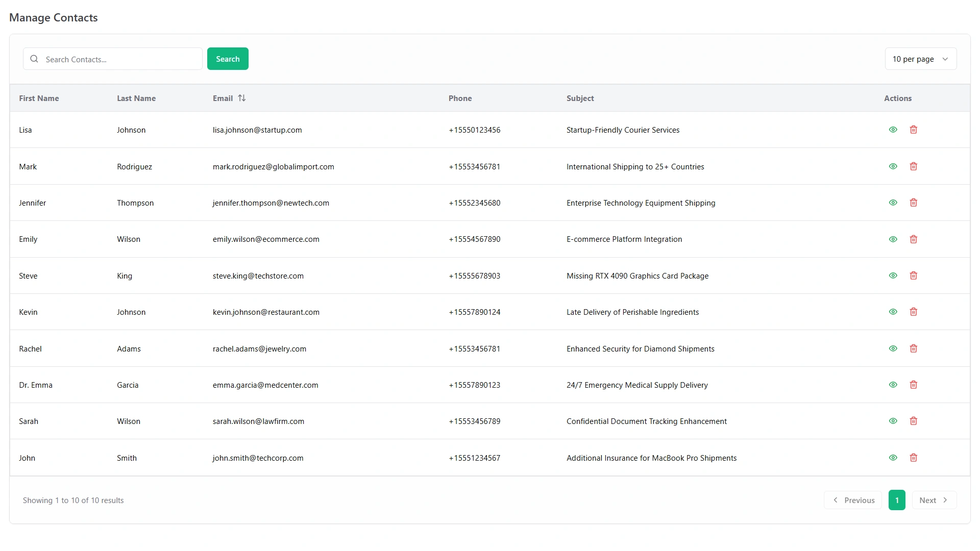The width and height of the screenshot is (980, 551).
Task: Open the view icon for Jennifer Thompson
Action: pyautogui.click(x=893, y=203)
